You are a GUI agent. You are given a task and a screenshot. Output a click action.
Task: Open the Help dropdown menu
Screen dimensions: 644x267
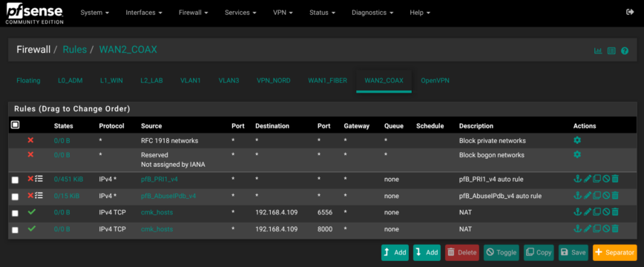point(420,13)
